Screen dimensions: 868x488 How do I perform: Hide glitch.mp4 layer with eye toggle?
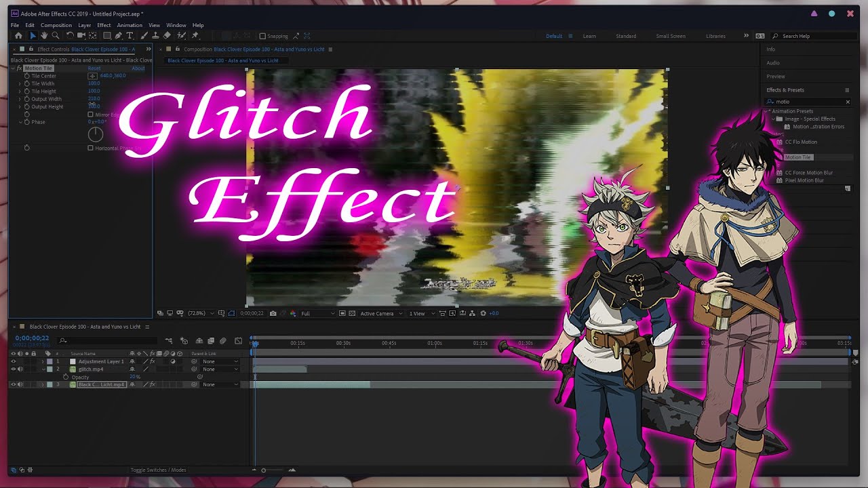point(13,369)
